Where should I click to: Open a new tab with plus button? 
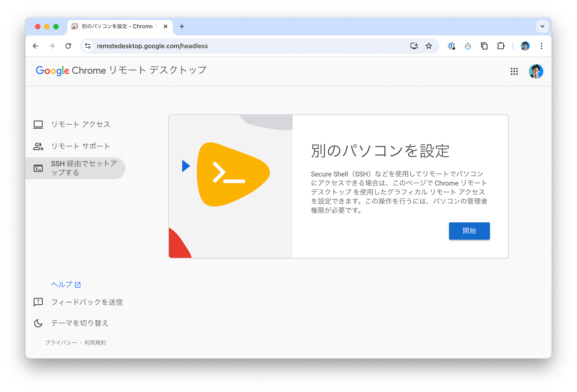tap(182, 27)
